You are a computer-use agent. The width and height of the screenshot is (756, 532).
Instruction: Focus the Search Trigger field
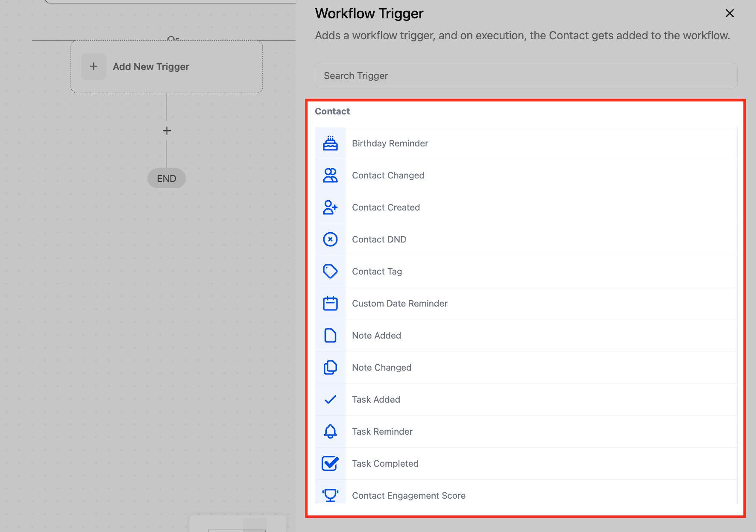click(x=526, y=76)
